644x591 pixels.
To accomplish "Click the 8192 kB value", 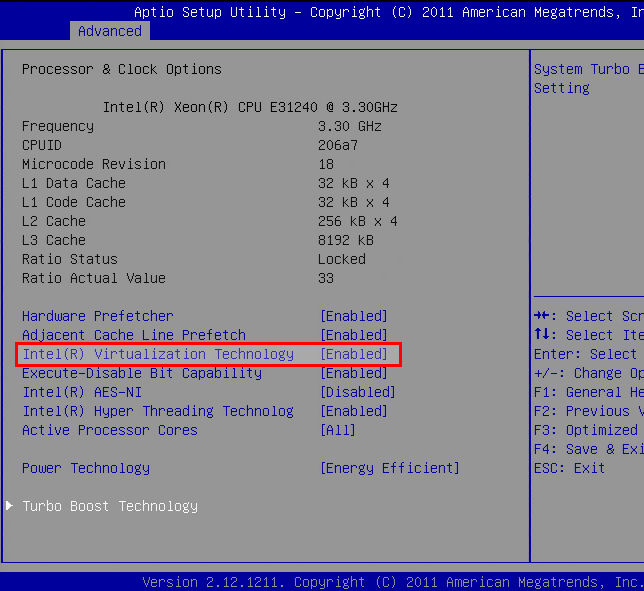I will 346,240.
